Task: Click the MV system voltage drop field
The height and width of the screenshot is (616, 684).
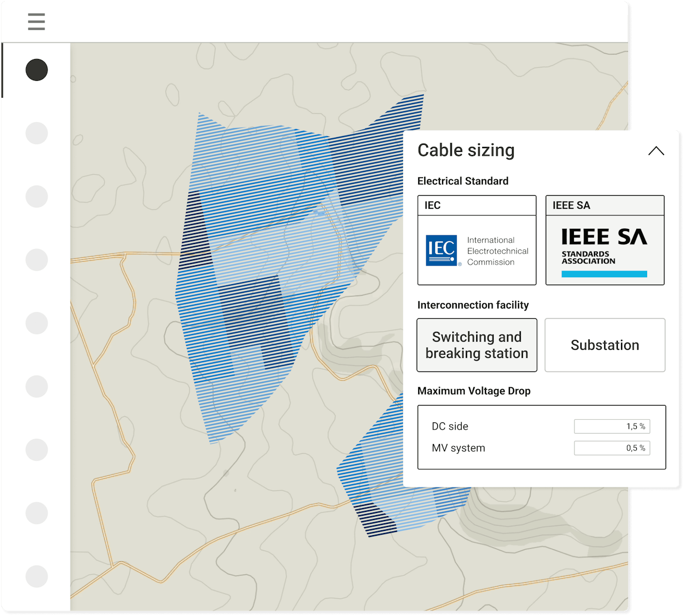Action: pos(611,448)
